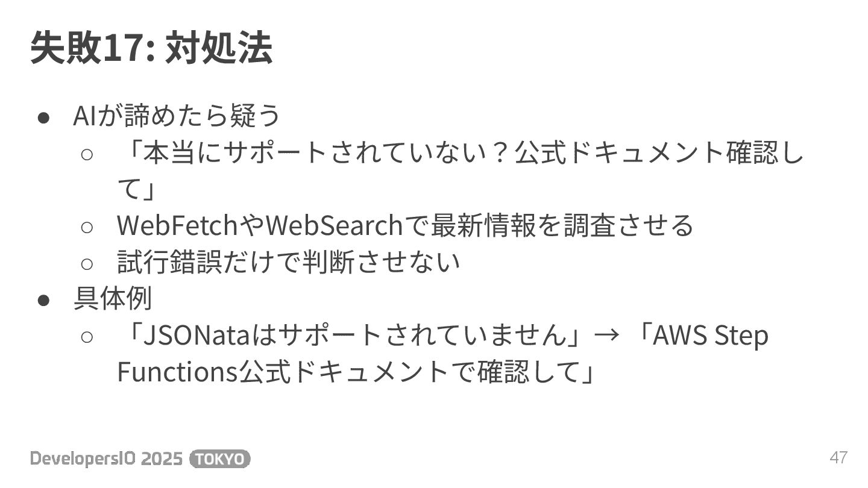Click the arrow symbol after サポートされていません
Image resolution: width=868 pixels, height=488 pixels.
pos(606,336)
